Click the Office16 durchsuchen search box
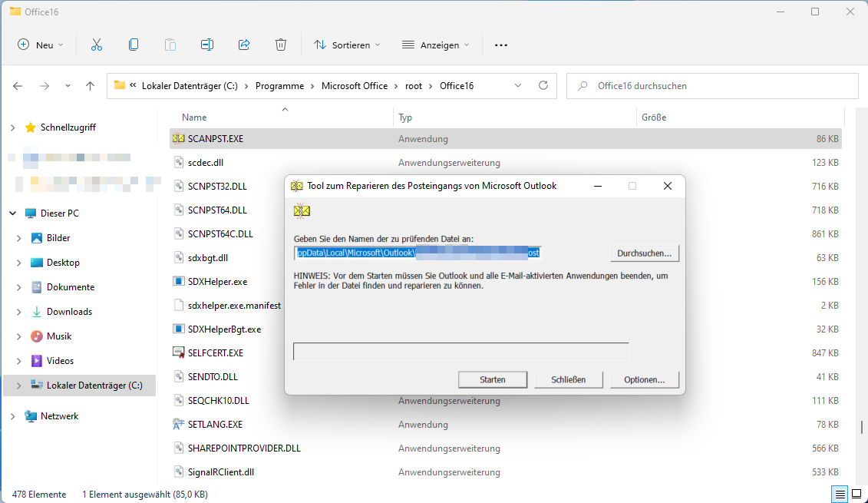Image resolution: width=868 pixels, height=503 pixels. [x=712, y=86]
